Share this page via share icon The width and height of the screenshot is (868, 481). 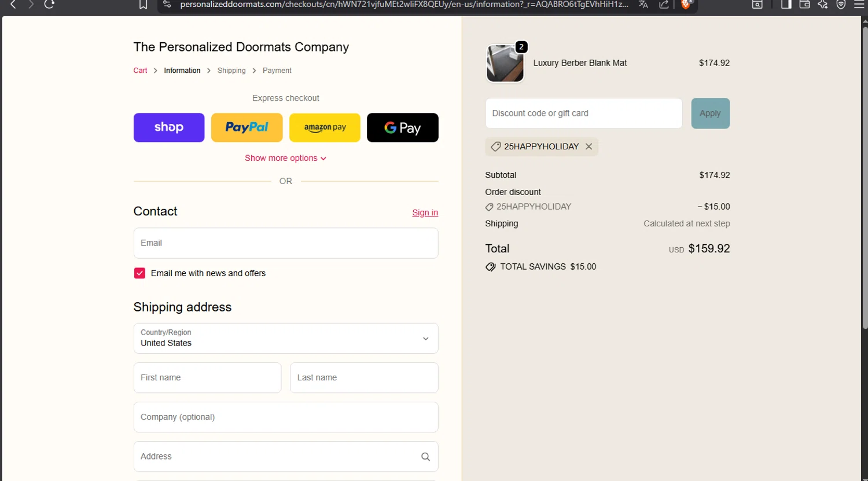coord(664,5)
